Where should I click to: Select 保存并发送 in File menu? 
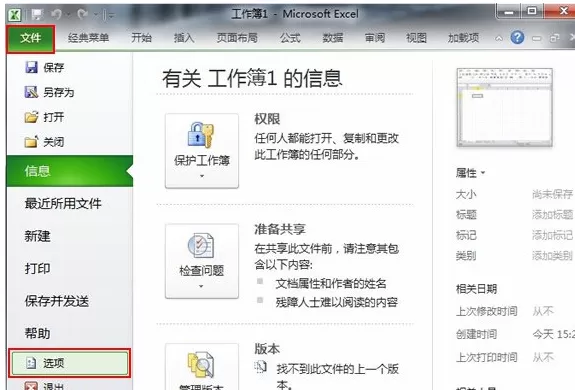tap(57, 301)
